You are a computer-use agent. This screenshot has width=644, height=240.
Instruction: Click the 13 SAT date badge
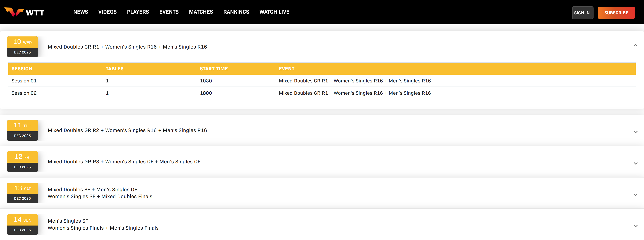tap(22, 193)
